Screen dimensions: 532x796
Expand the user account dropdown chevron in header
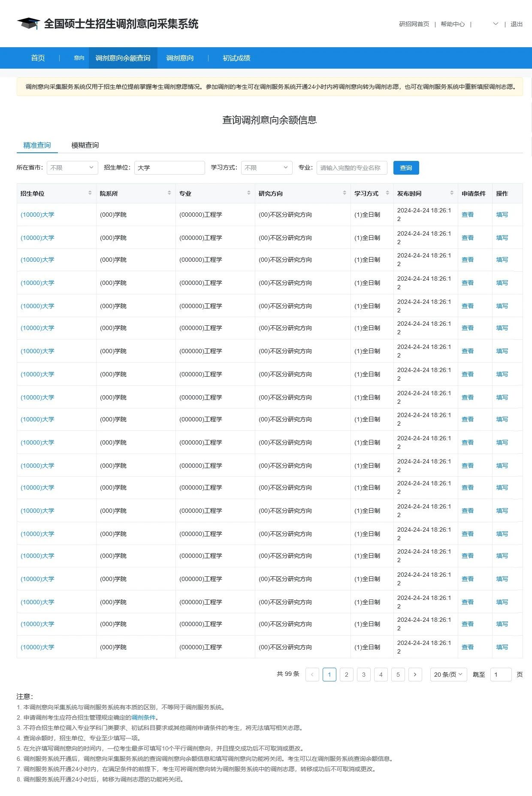click(496, 24)
